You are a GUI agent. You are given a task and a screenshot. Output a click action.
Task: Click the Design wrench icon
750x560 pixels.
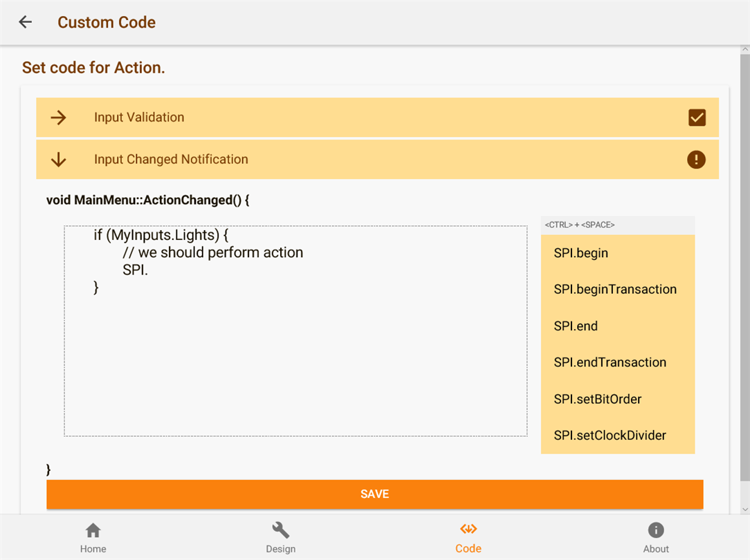280,530
